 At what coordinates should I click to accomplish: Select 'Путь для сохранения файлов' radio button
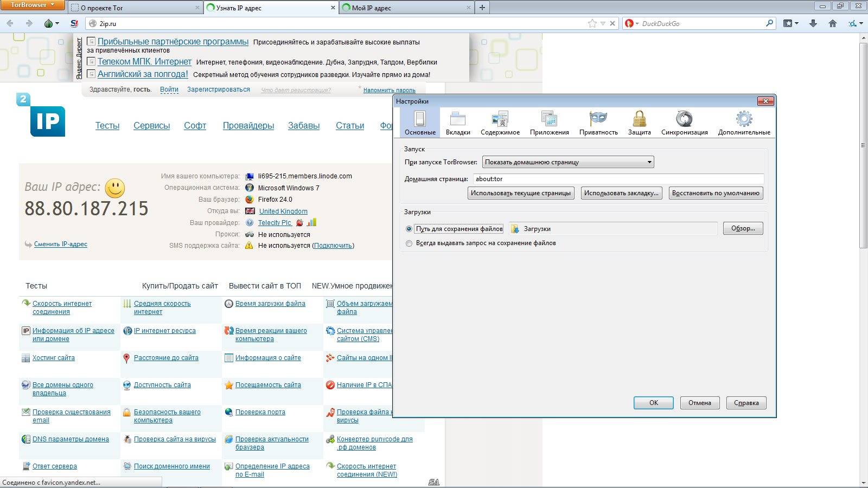click(409, 229)
